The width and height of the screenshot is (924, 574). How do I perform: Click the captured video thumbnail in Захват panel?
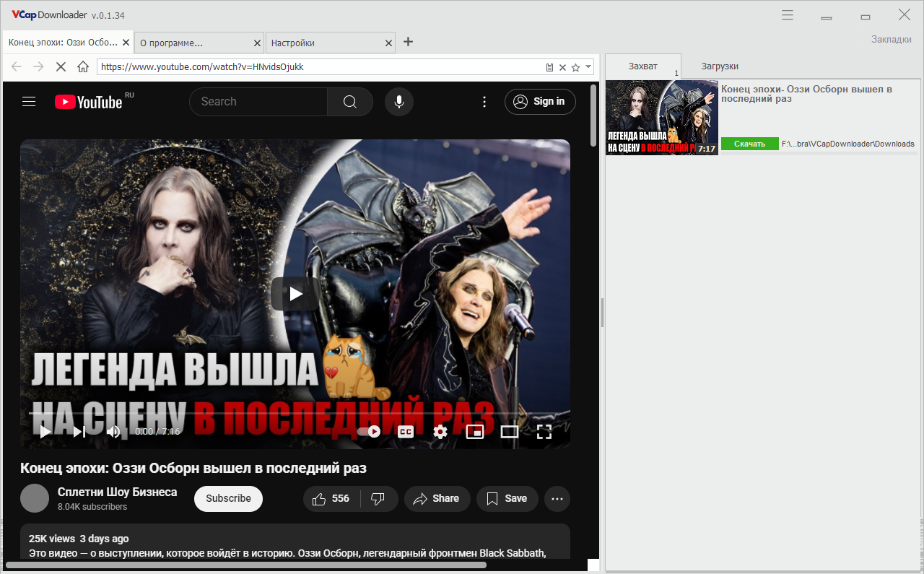[662, 117]
